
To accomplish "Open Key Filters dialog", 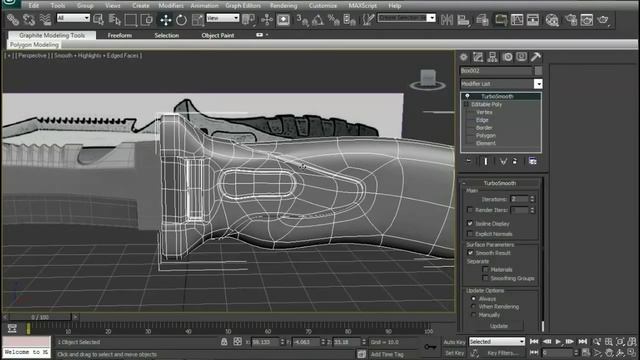I will coord(503,353).
